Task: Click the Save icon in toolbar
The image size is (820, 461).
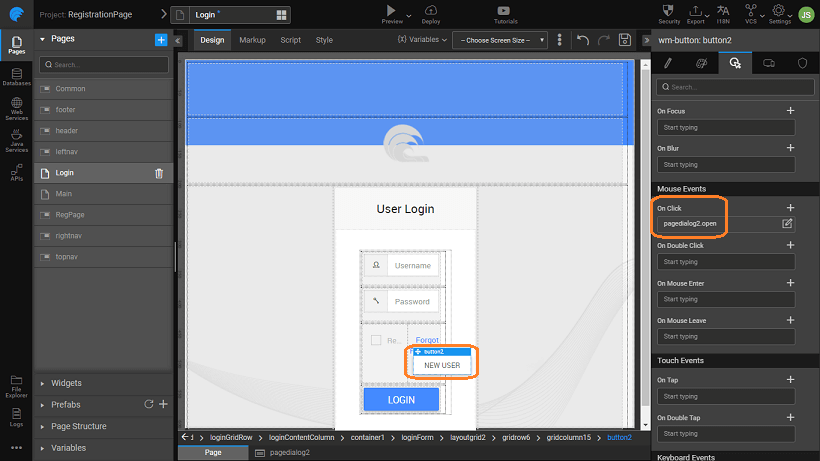Action: (625, 40)
